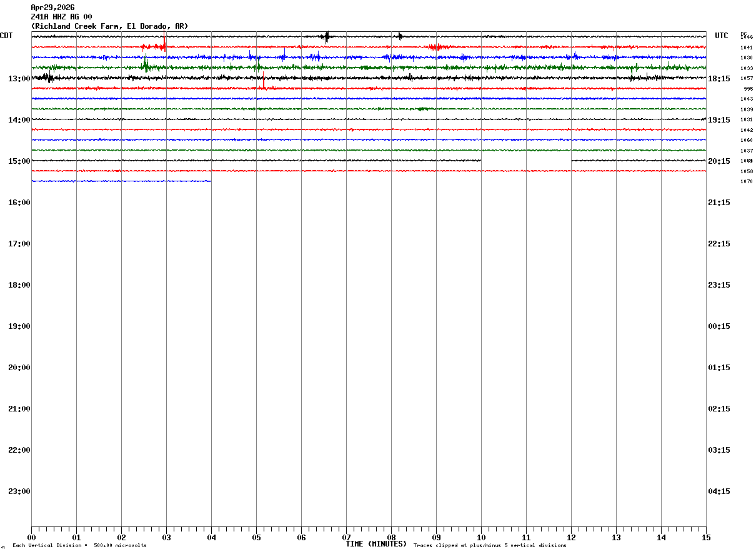Click the DC offset value '1041'
This screenshot has height=554, width=756.
[x=747, y=48]
